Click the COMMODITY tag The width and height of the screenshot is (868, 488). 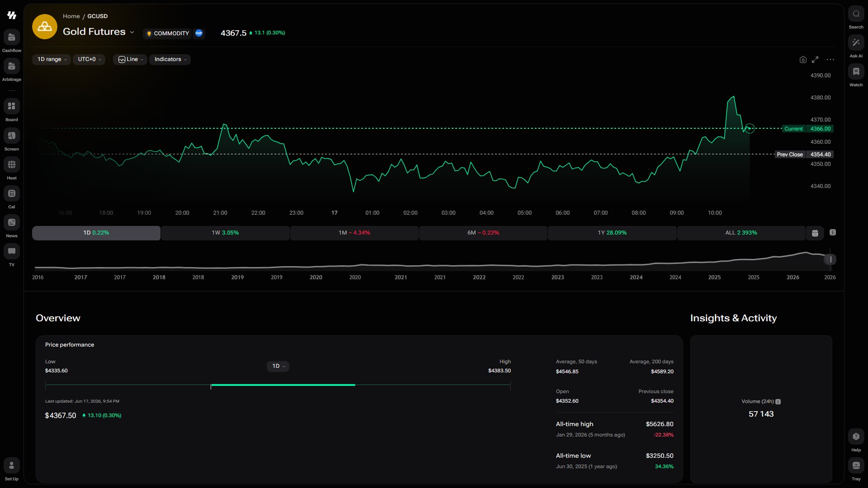pos(167,33)
